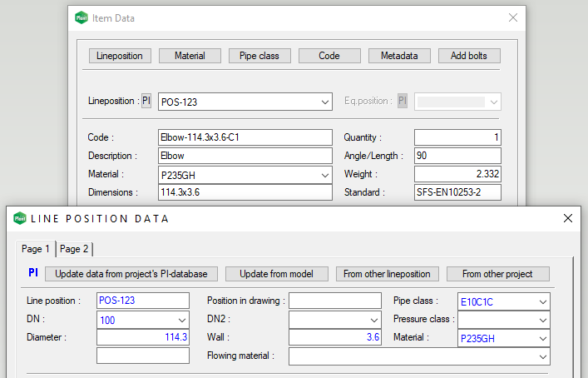Viewport: 588px width, 378px height.
Task: Click the Add bolts button
Action: coord(469,56)
